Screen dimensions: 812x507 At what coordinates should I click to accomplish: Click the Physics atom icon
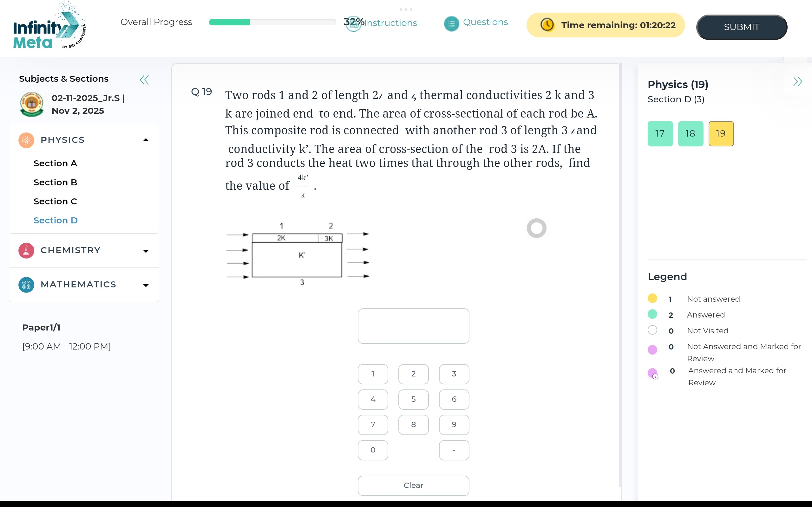[26, 140]
